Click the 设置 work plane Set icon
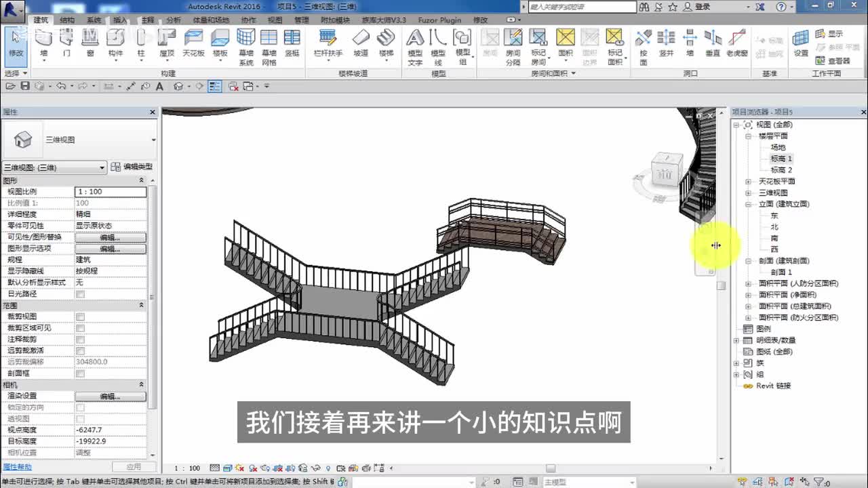 click(x=801, y=43)
